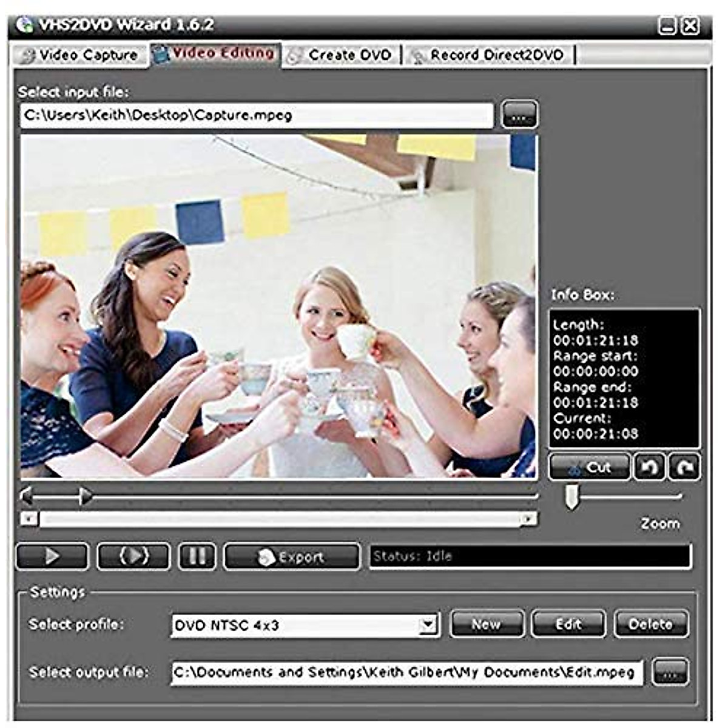Cut the selected video range
This screenshot has height=728, width=728.
point(587,466)
